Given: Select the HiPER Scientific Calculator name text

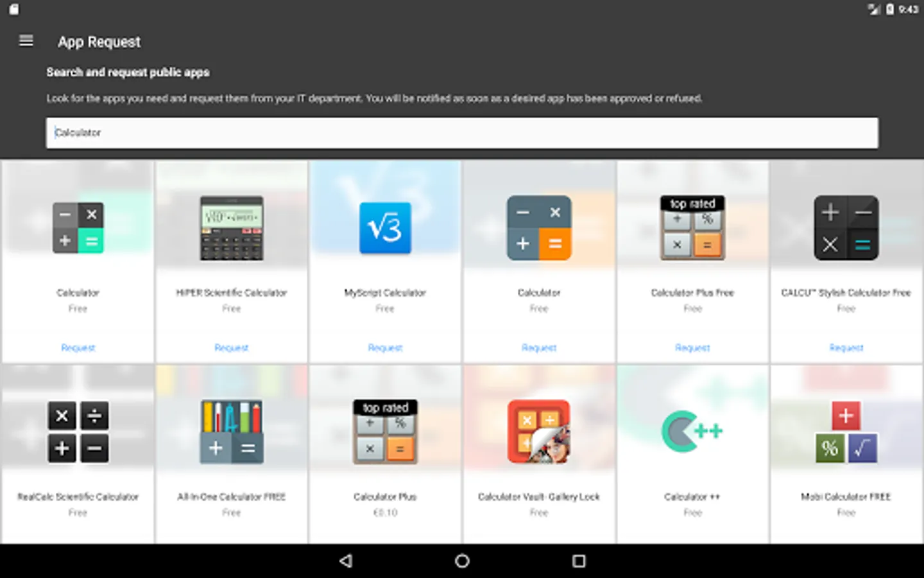Looking at the screenshot, I should click(x=232, y=293).
